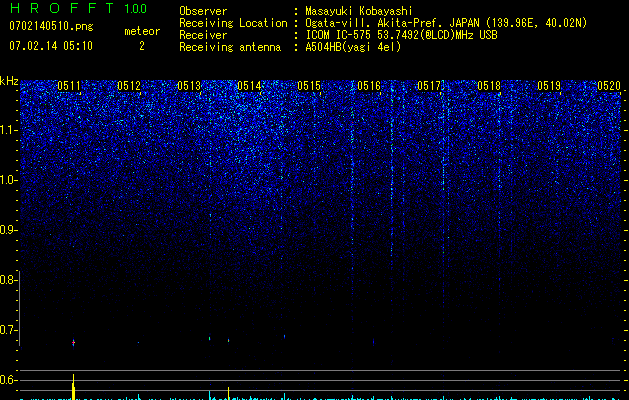Click the 0.7 kHz axis label
Screen dimensions: 629x400
(8, 330)
